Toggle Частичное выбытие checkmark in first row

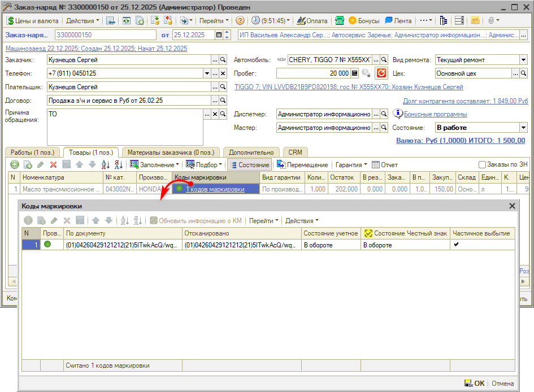point(457,245)
